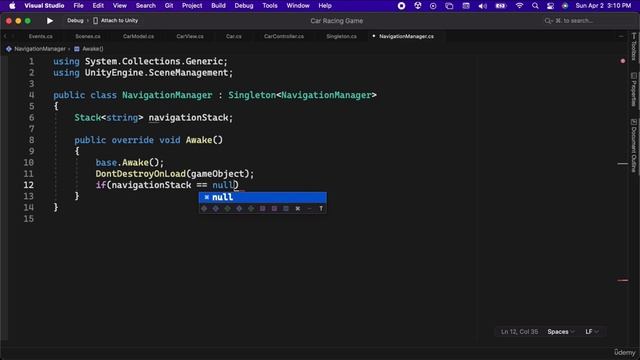
Task: Open the Window menu
Action: pyautogui.click(x=298, y=6)
